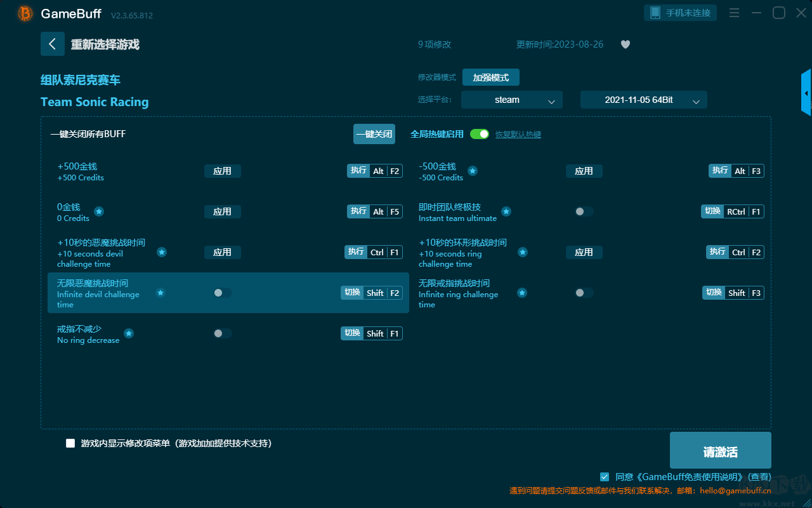This screenshot has height=508, width=812.
Task: Apply the +500金钱 cheat
Action: (x=223, y=171)
